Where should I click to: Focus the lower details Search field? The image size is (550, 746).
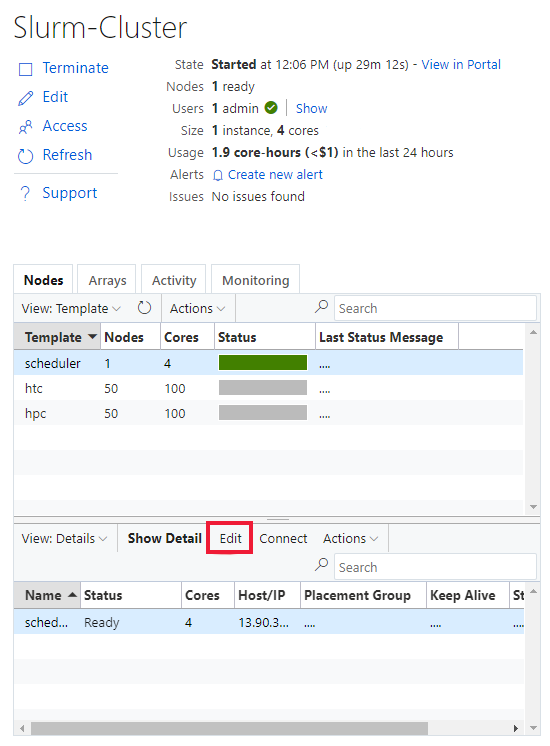click(x=435, y=567)
